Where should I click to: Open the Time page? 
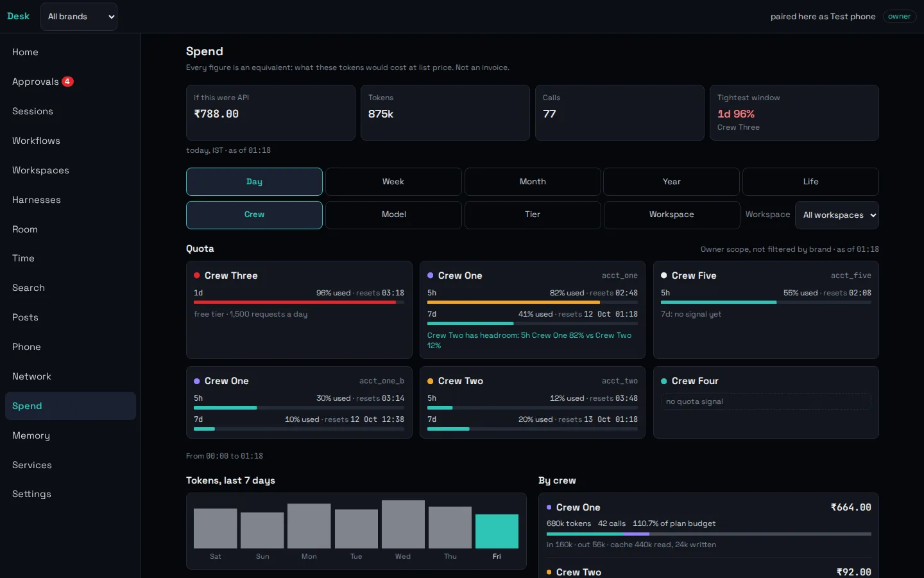click(x=71, y=258)
